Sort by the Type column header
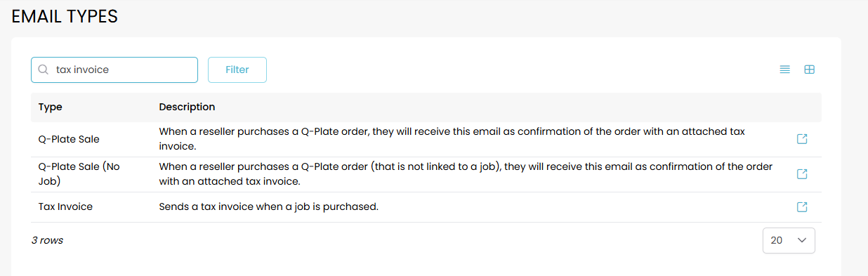868x276 pixels. (x=51, y=107)
